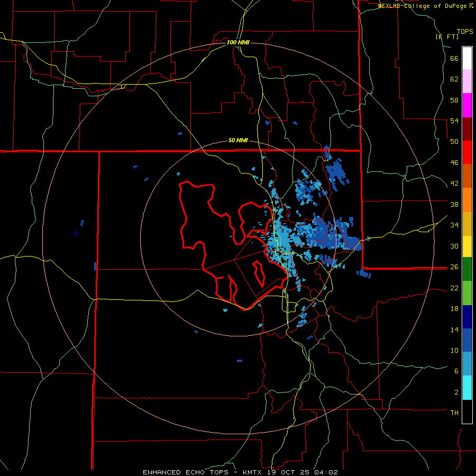Click the legend value 14
Screen dimensions: 476x476
(x=454, y=329)
